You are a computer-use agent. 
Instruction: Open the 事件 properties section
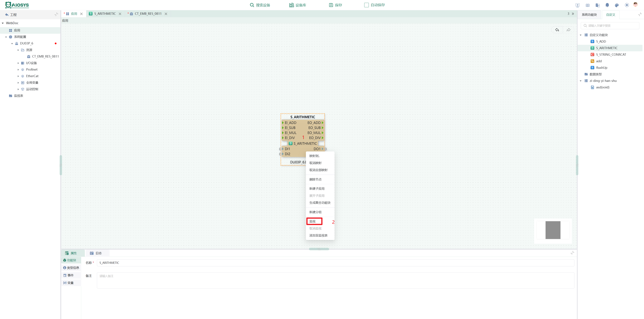coord(71,275)
